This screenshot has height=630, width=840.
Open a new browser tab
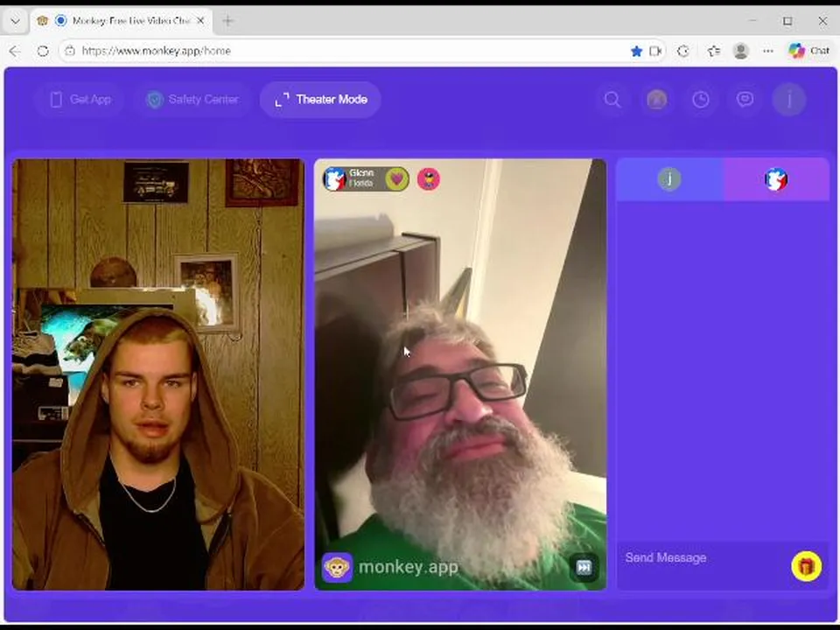click(227, 21)
